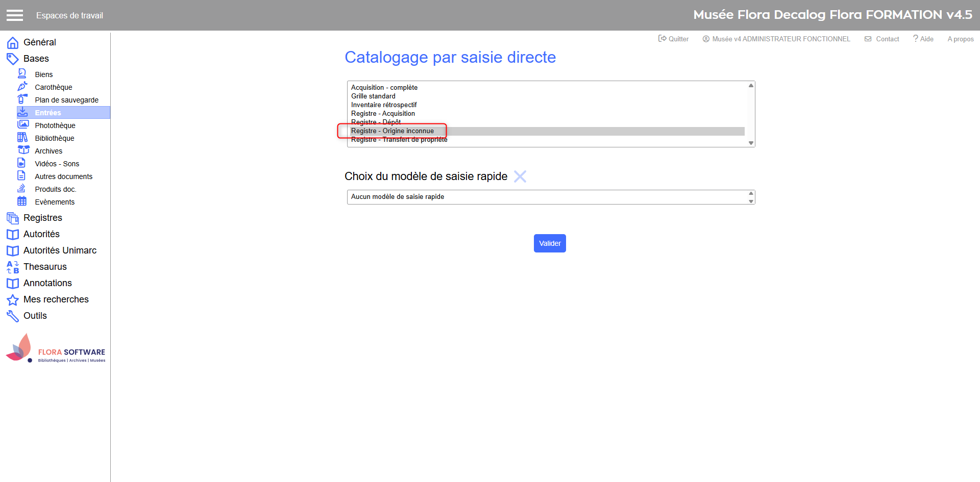Click the Bibliothèque books icon
This screenshot has height=482, width=980.
pyautogui.click(x=22, y=137)
